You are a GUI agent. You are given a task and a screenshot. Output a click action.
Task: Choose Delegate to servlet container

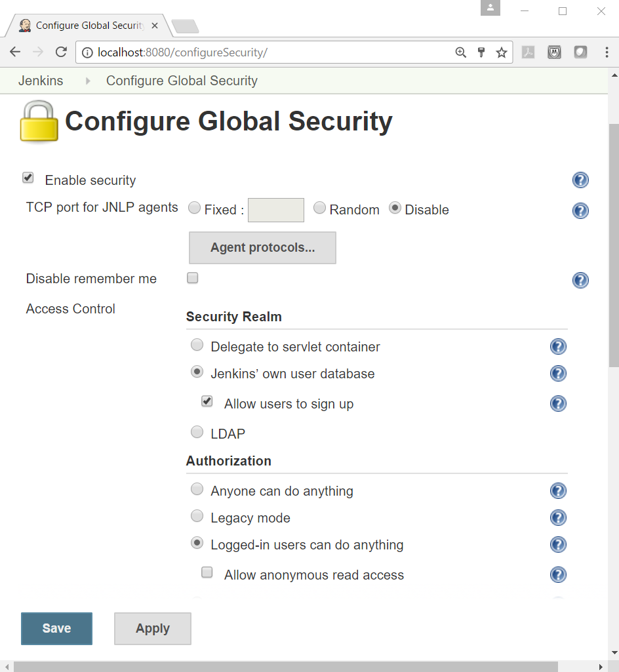coord(197,345)
